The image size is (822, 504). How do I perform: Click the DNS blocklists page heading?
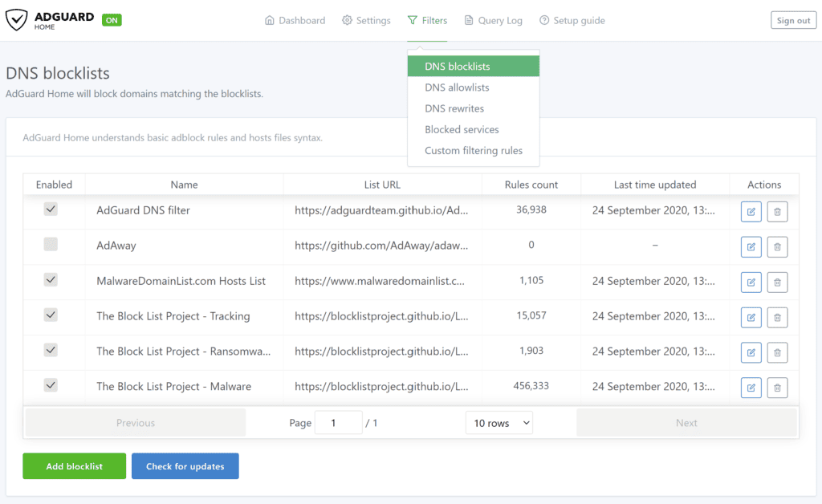pos(58,73)
